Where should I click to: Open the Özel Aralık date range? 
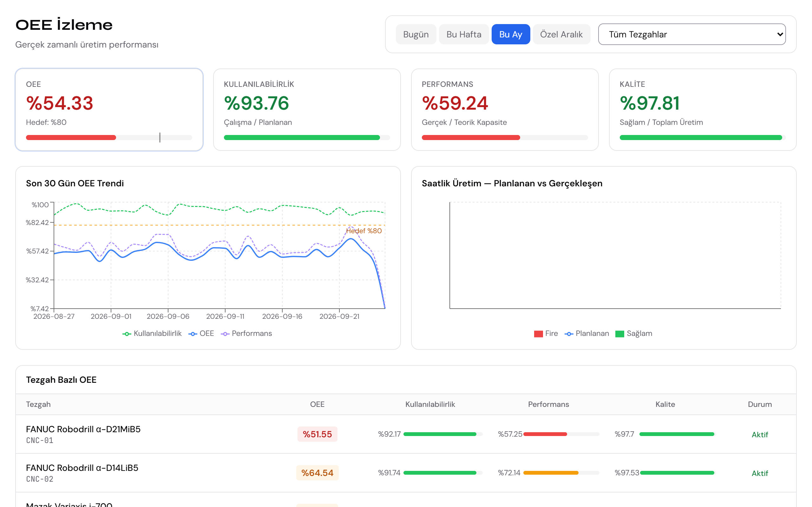561,34
